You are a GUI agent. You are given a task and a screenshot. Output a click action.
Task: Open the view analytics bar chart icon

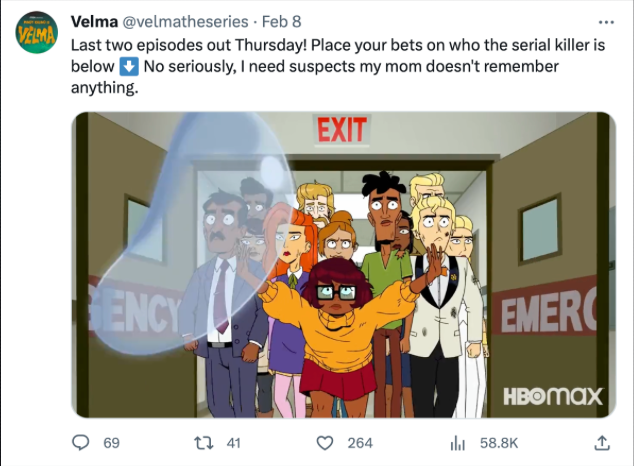click(458, 443)
